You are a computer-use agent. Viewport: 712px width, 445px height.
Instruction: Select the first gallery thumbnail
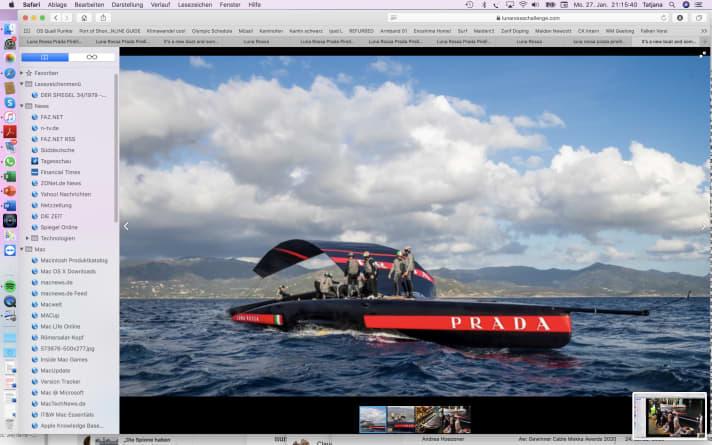tap(373, 420)
